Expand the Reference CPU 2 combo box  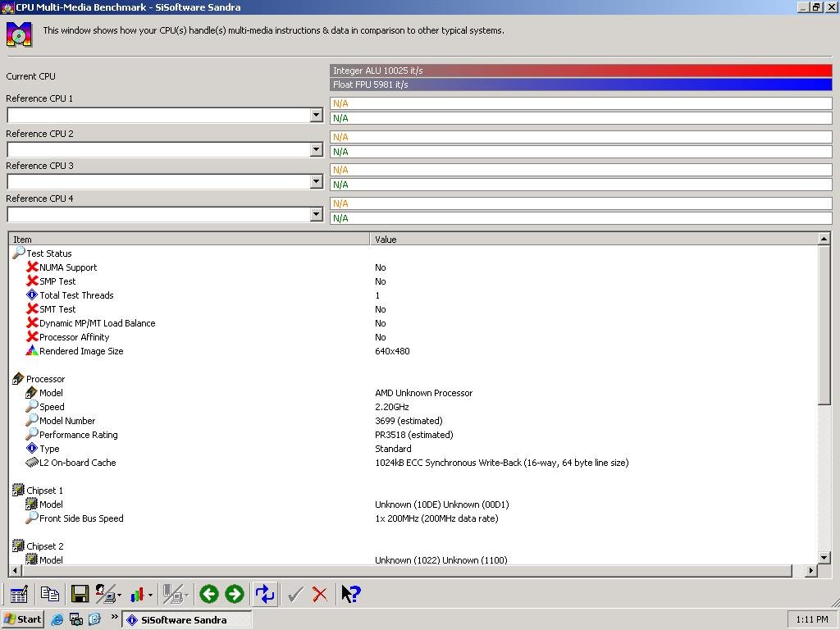[316, 149]
